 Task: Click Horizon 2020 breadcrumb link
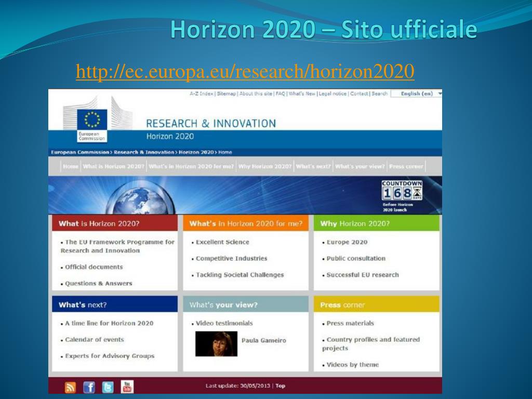point(196,152)
